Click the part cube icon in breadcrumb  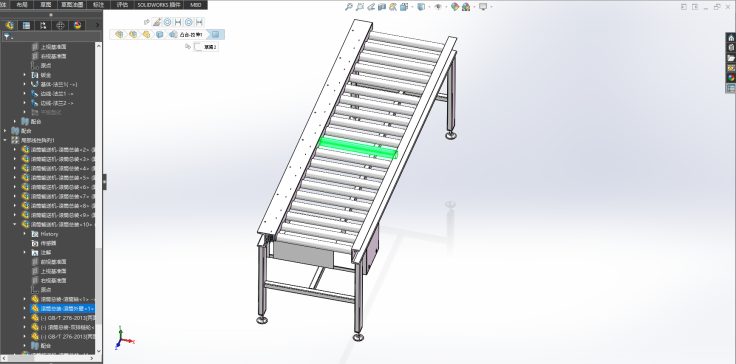[160, 34]
